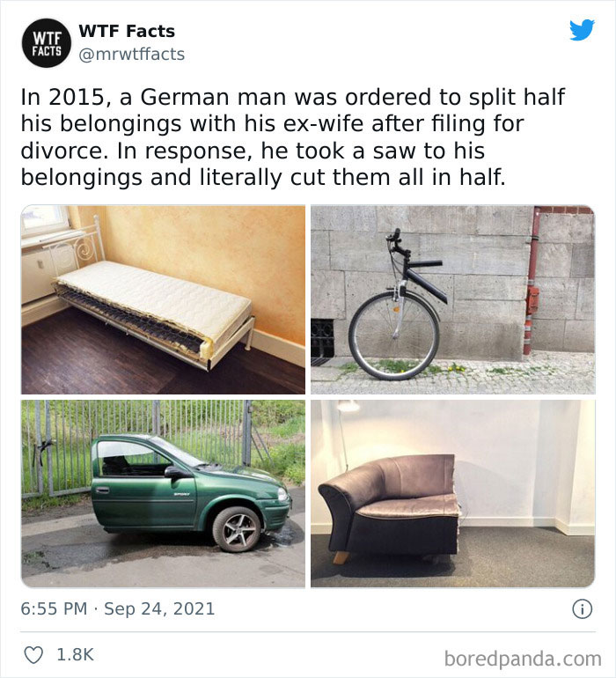View the half sofa photo
616x678 pixels.
tap(452, 493)
